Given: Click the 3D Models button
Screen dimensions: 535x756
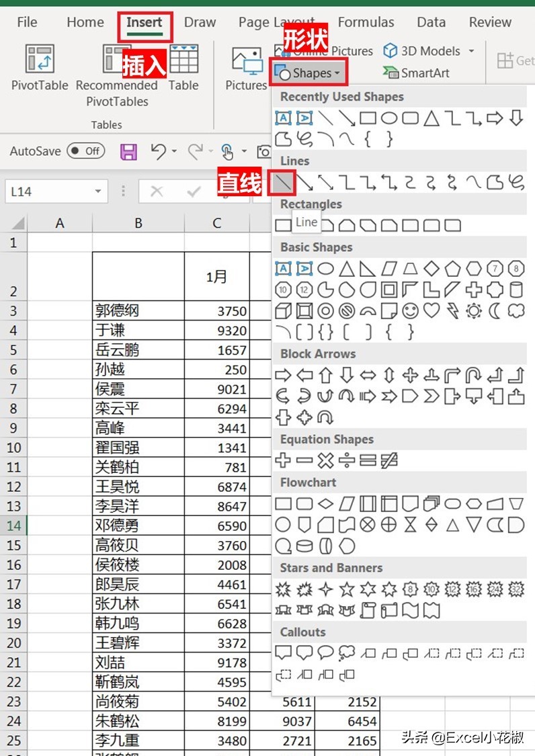Looking at the screenshot, I should [x=421, y=50].
